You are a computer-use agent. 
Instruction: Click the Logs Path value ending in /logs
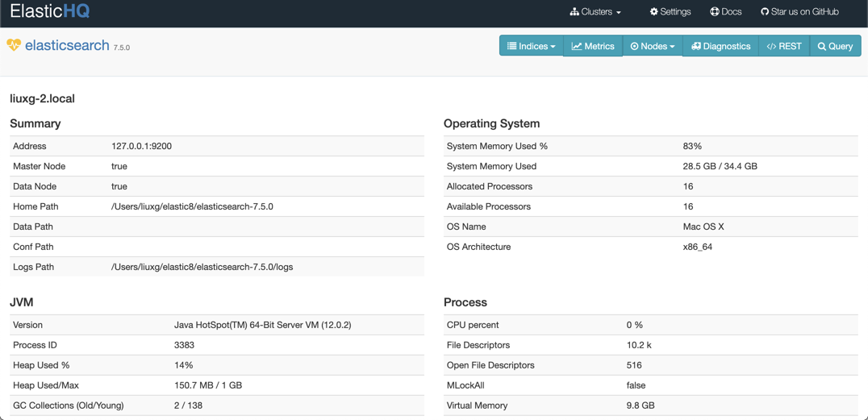[202, 267]
